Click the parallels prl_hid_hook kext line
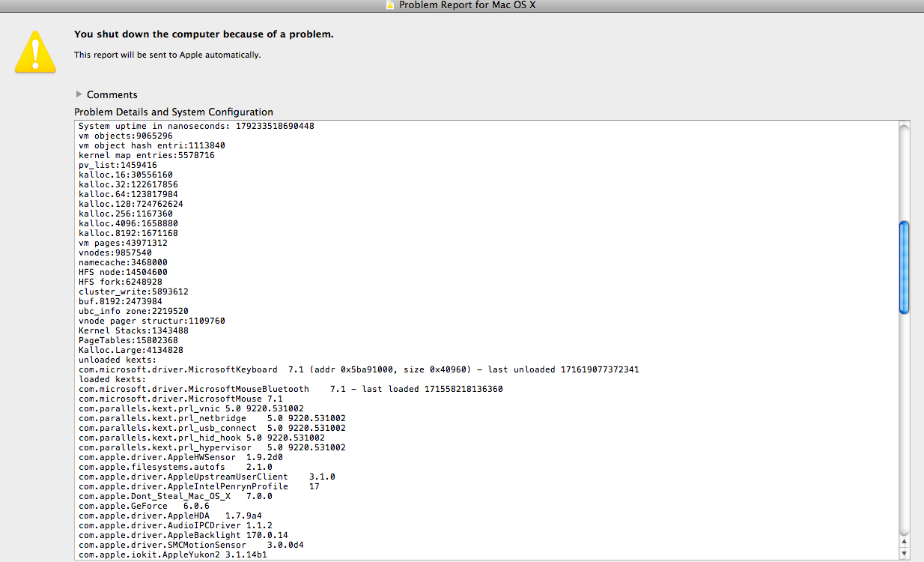The height and width of the screenshot is (562, 924). point(201,438)
